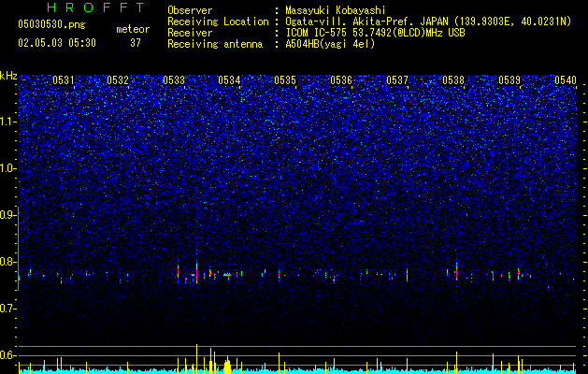The width and height of the screenshot is (588, 374).
Task: Click observer name Masayuki Kobayashi
Action: click(335, 10)
